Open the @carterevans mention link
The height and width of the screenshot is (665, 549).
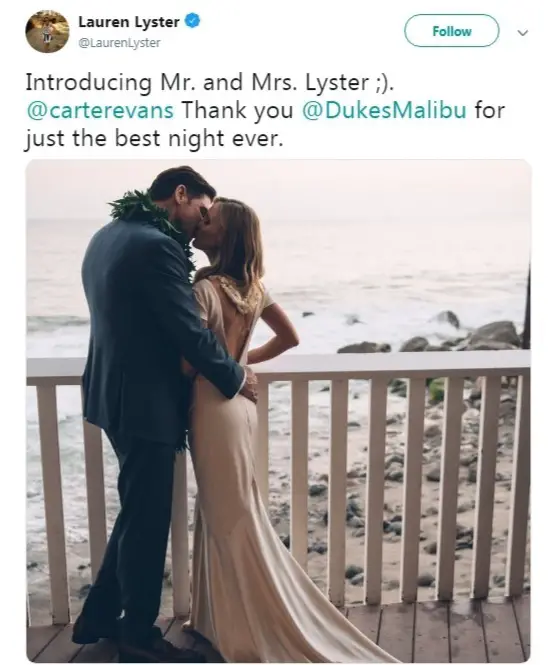[100, 110]
